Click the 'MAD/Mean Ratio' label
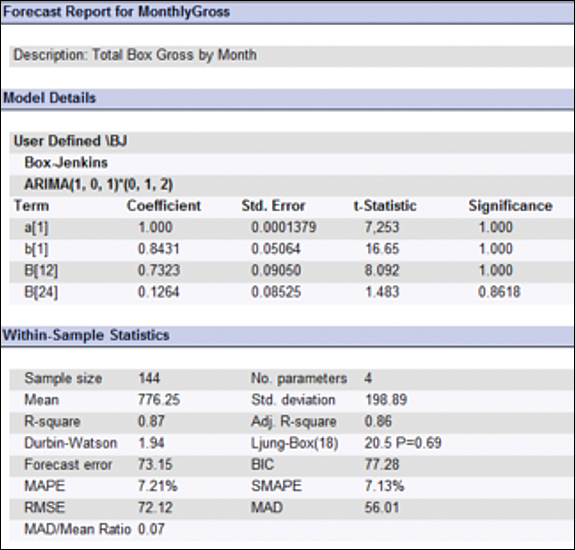This screenshot has width=575, height=550. click(x=77, y=529)
